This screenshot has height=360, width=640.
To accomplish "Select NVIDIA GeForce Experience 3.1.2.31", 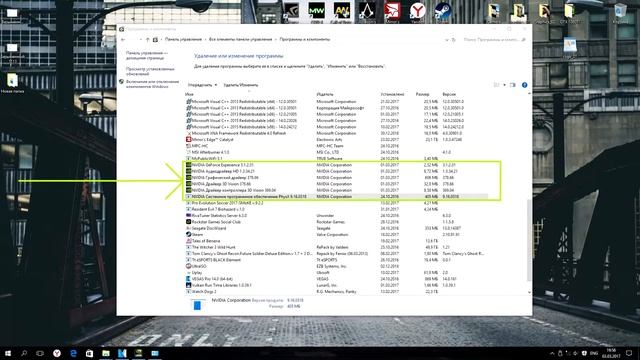I will 337,165.
